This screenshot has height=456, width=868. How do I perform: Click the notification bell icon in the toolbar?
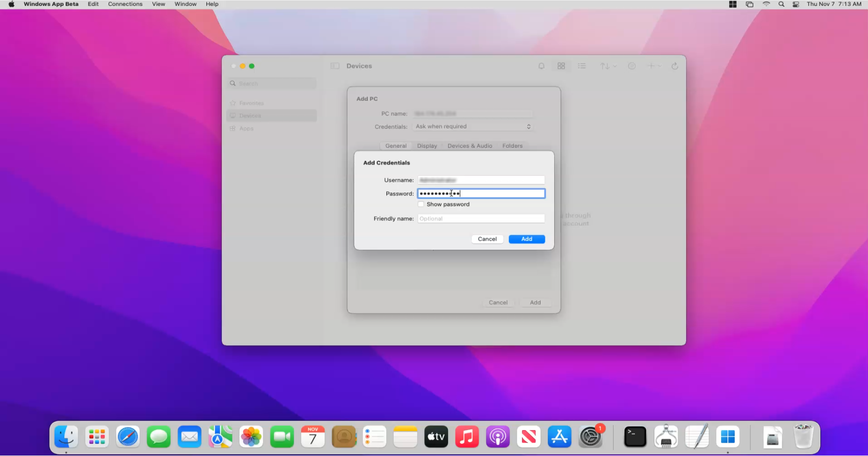[541, 66]
